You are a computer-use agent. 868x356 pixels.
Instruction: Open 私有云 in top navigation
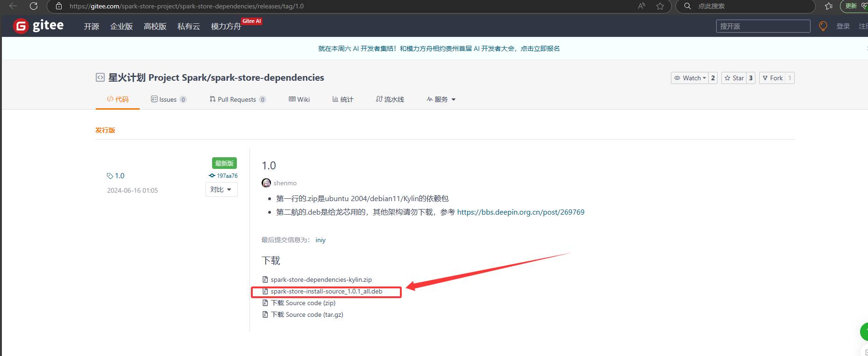189,27
